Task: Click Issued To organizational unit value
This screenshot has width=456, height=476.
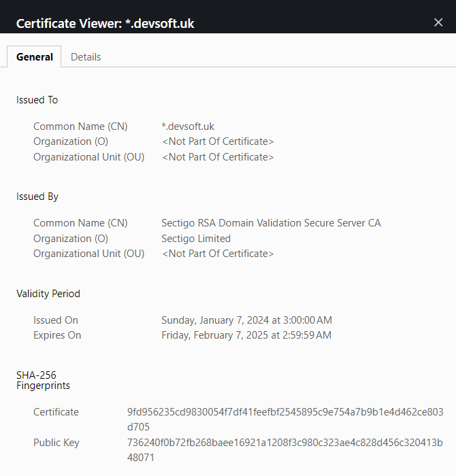Action: pyautogui.click(x=218, y=157)
